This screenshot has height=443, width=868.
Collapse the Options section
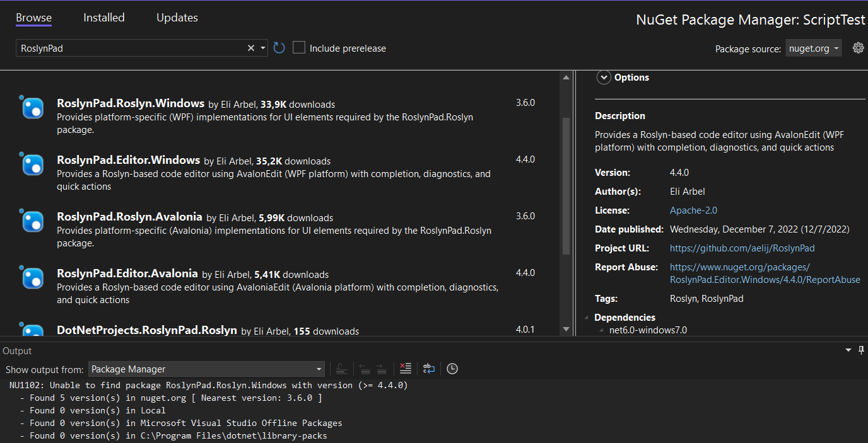604,77
